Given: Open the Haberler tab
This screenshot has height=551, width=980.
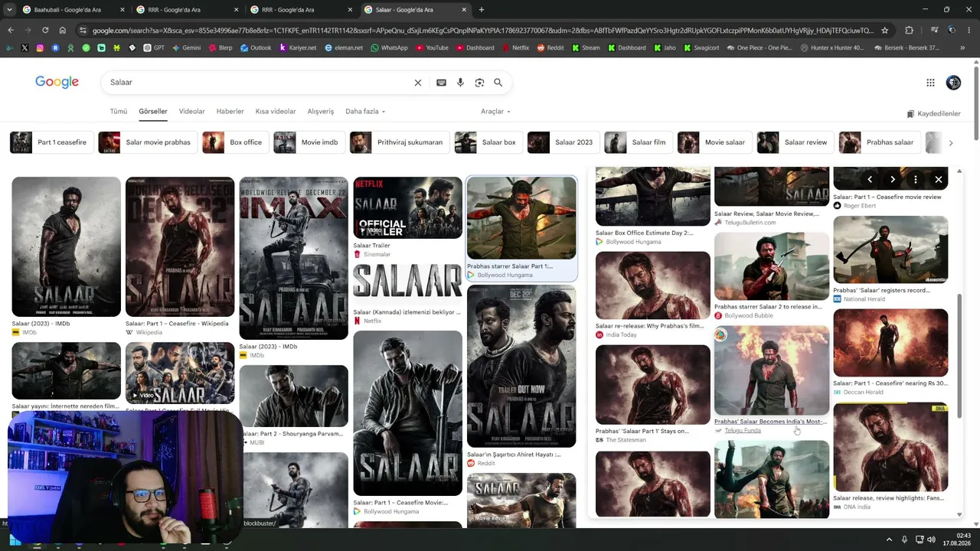Looking at the screenshot, I should pyautogui.click(x=230, y=112).
